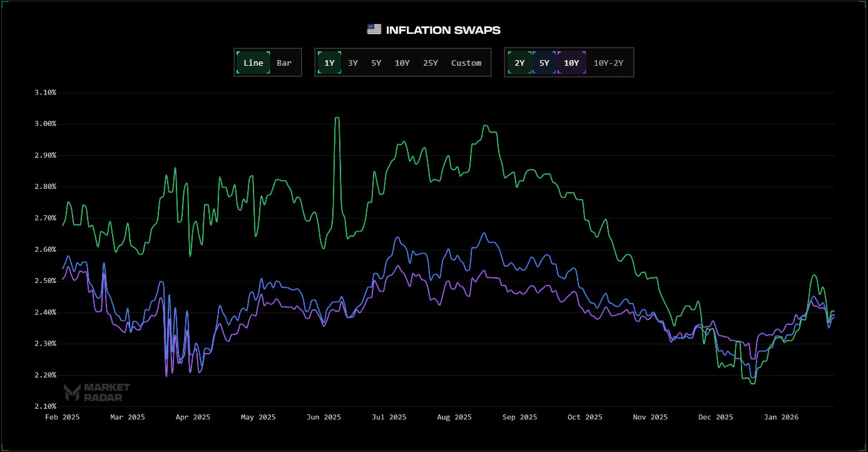Toggle the purple 10Y swap series
The width and height of the screenshot is (868, 452).
pyautogui.click(x=571, y=63)
